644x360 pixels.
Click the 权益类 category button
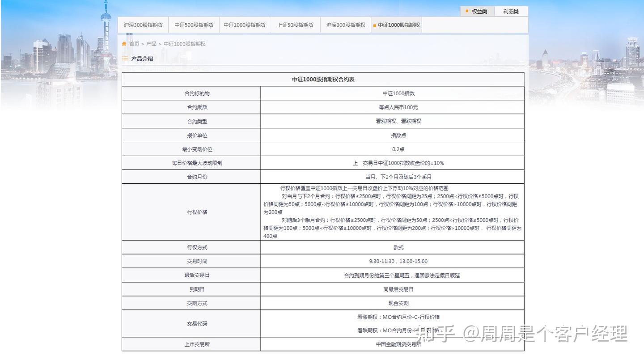pos(479,10)
